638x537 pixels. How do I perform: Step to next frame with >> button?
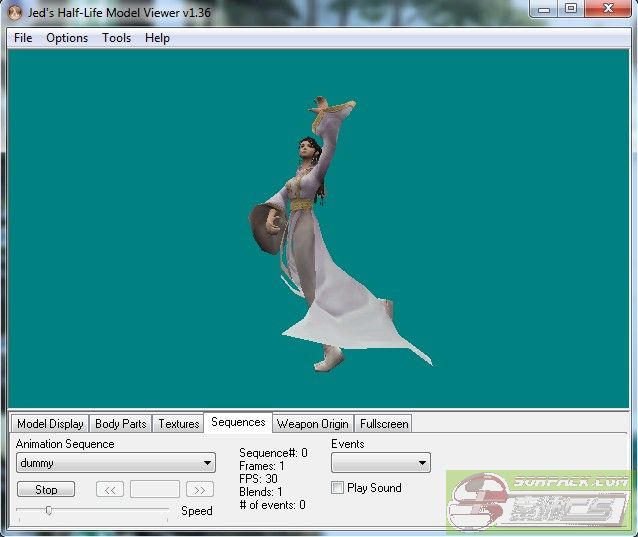pyautogui.click(x=200, y=489)
